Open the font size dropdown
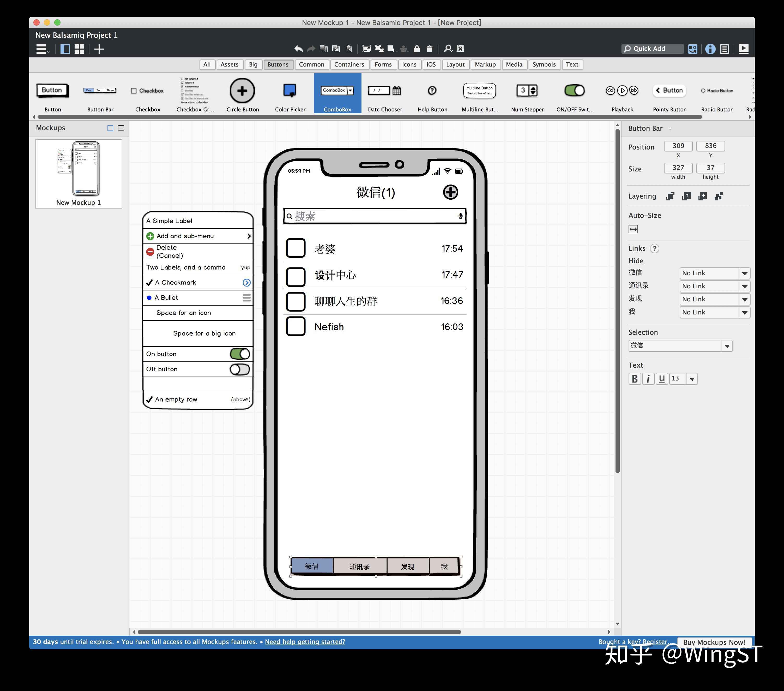Image resolution: width=784 pixels, height=691 pixels. [x=692, y=379]
